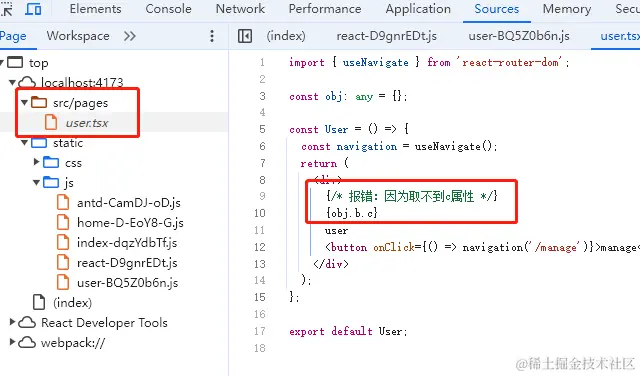Activate the inspect element picker icon

point(7,9)
